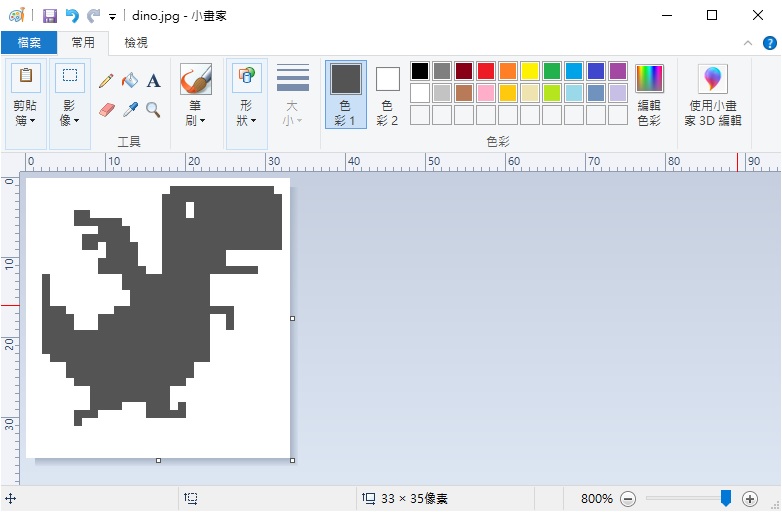Click the Select rectangle (影像) icon
782x512 pixels.
70,76
